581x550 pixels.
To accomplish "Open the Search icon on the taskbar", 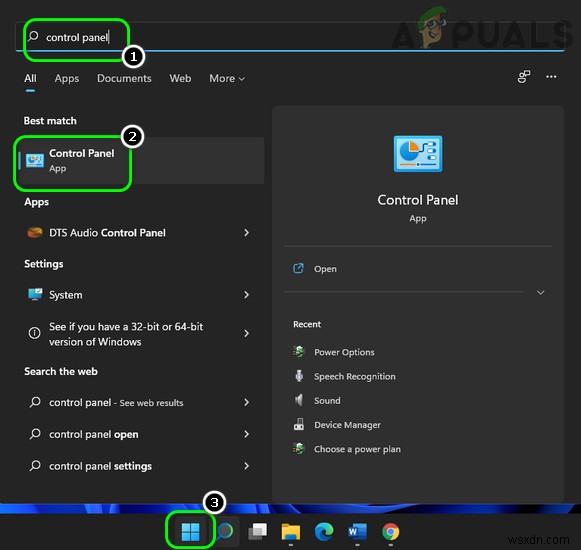I will coord(225,531).
